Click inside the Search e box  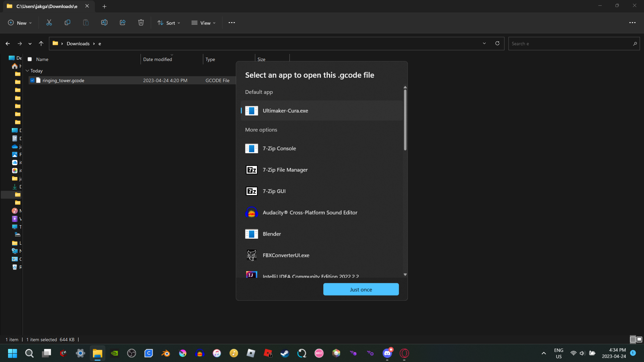570,44
